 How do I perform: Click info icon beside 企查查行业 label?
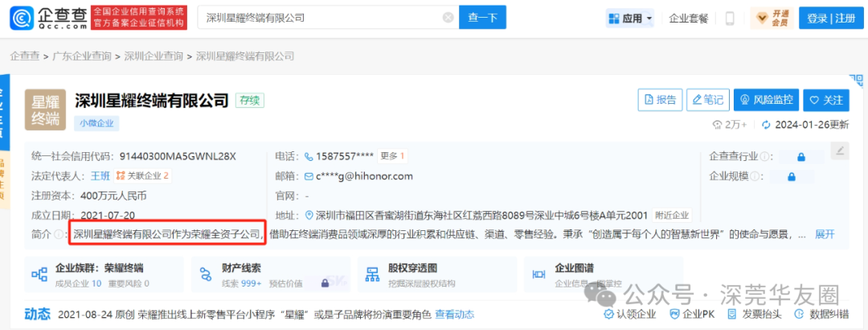[x=764, y=157]
